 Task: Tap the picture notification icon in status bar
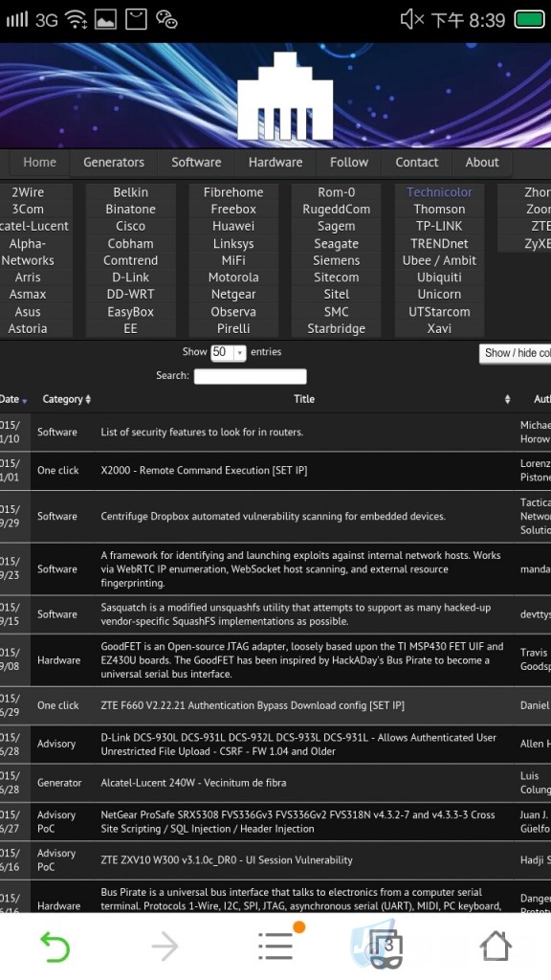tap(105, 20)
